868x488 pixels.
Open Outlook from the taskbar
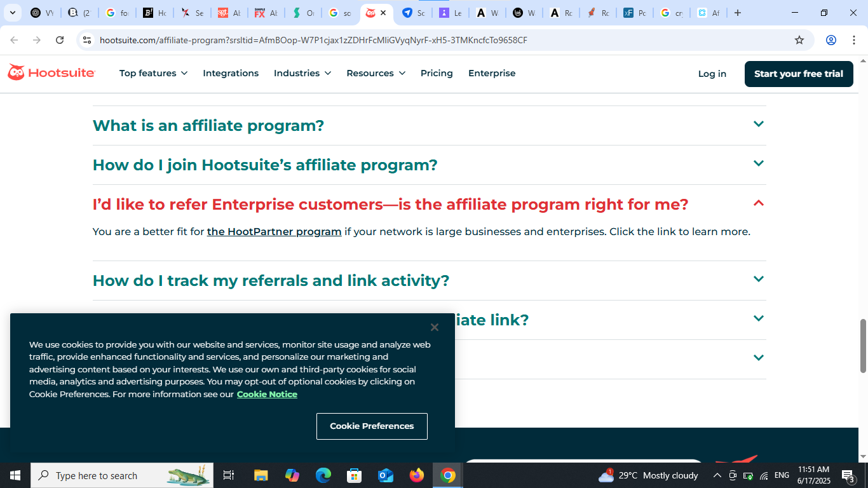click(386, 475)
